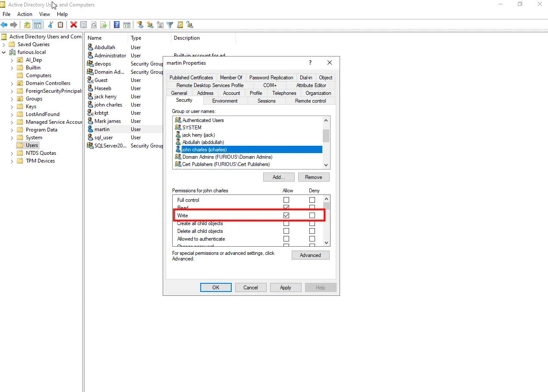Collapse the furious.local domain node

pos(4,52)
